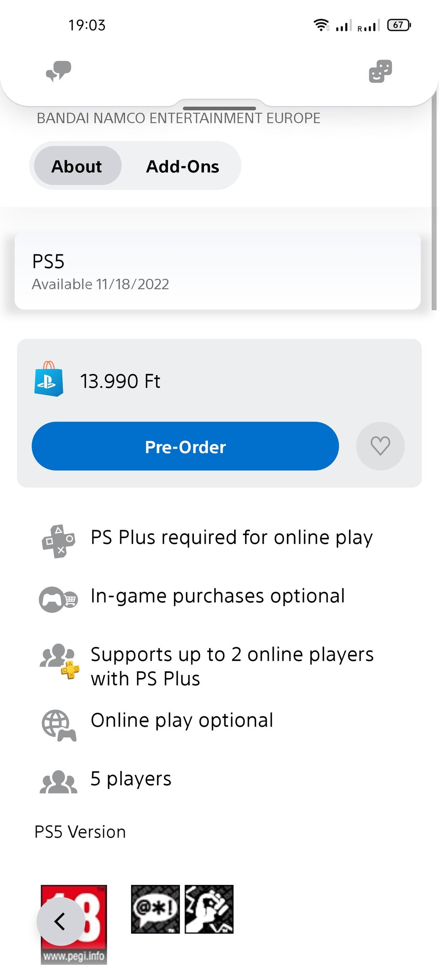Tap the PEGI violence descriptor icon
Image resolution: width=439 pixels, height=980 pixels.
[209, 909]
